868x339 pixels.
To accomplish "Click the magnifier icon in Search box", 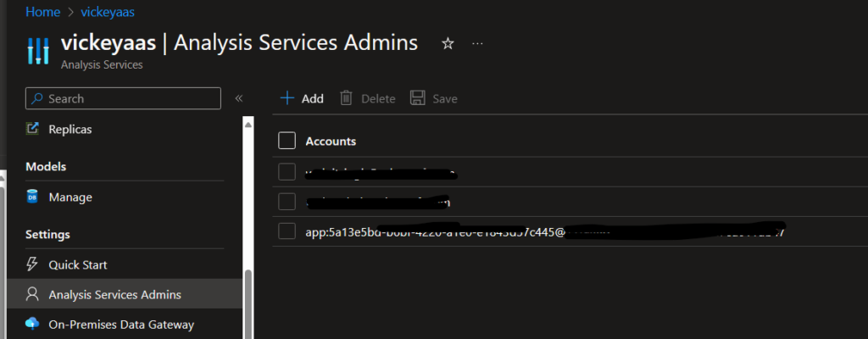I will 37,98.
